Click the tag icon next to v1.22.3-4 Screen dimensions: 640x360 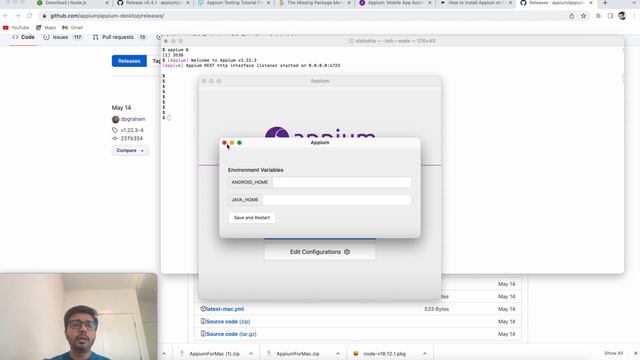click(115, 130)
